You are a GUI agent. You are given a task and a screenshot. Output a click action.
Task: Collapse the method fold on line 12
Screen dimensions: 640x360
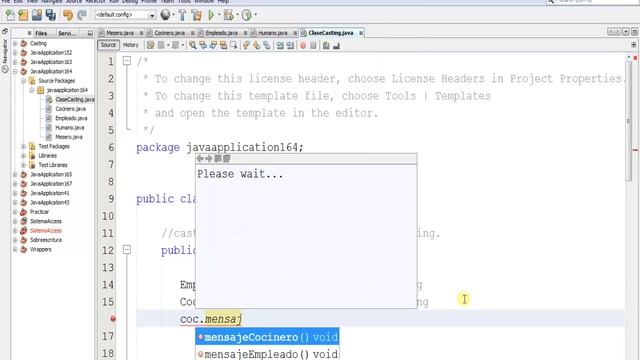(x=127, y=249)
